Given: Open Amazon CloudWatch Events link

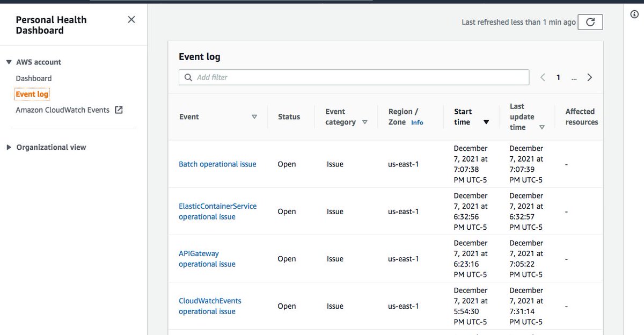Looking at the screenshot, I should click(62, 110).
